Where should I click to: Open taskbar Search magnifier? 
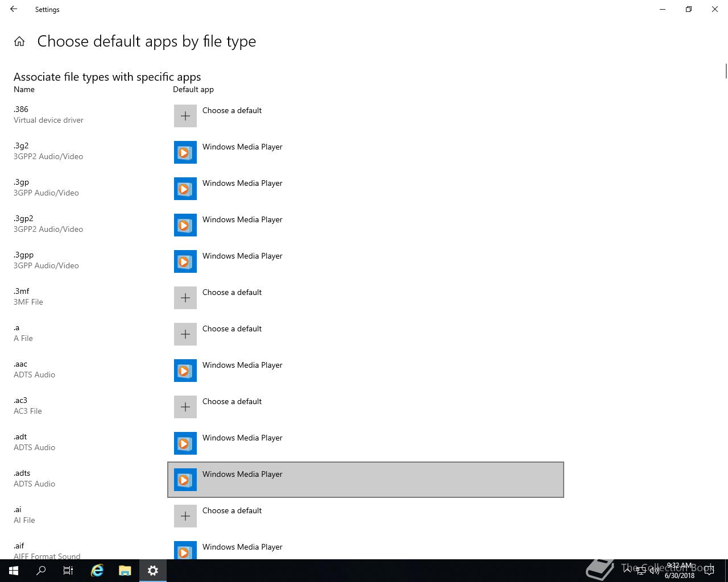41,571
